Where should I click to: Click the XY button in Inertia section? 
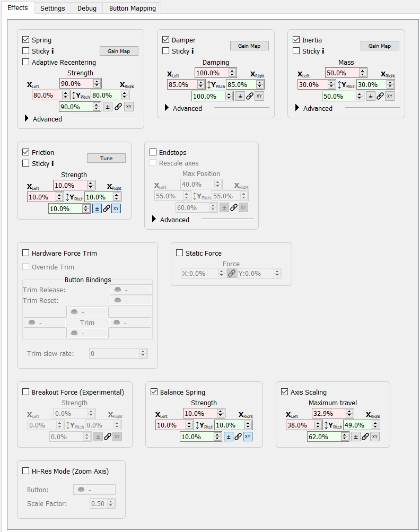point(389,96)
